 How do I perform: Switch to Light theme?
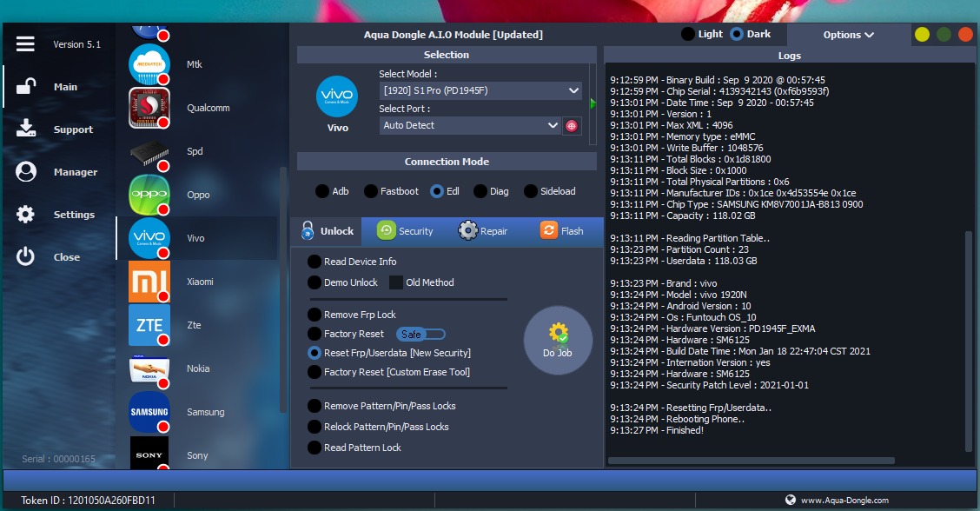coord(703,34)
